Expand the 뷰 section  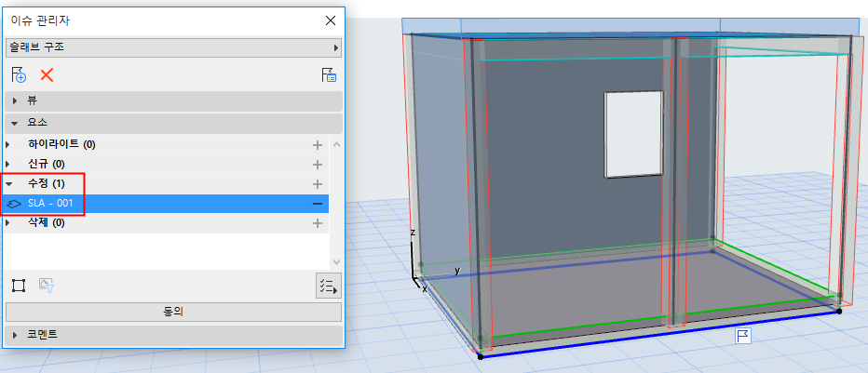point(15,100)
